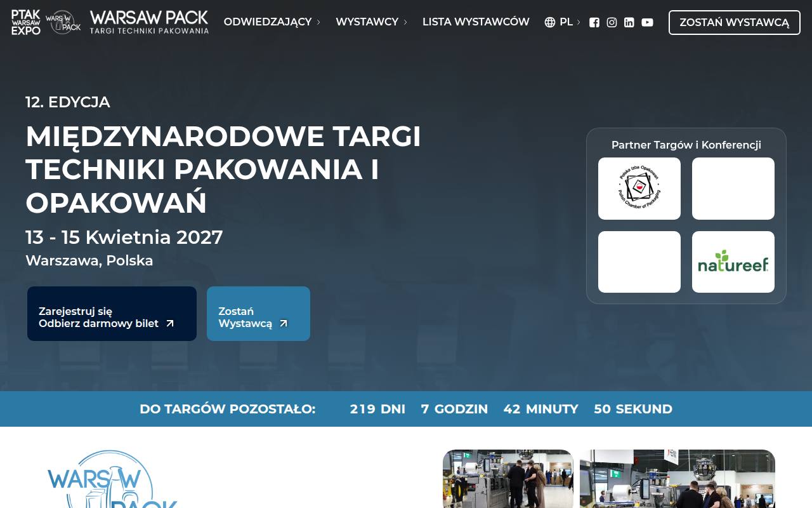Image resolution: width=812 pixels, height=508 pixels.
Task: Click the 219 DNI countdown value
Action: click(x=377, y=409)
